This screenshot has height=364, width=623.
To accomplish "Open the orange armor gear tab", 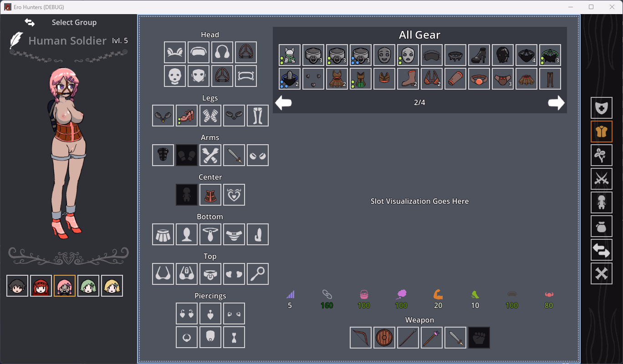I will click(602, 131).
